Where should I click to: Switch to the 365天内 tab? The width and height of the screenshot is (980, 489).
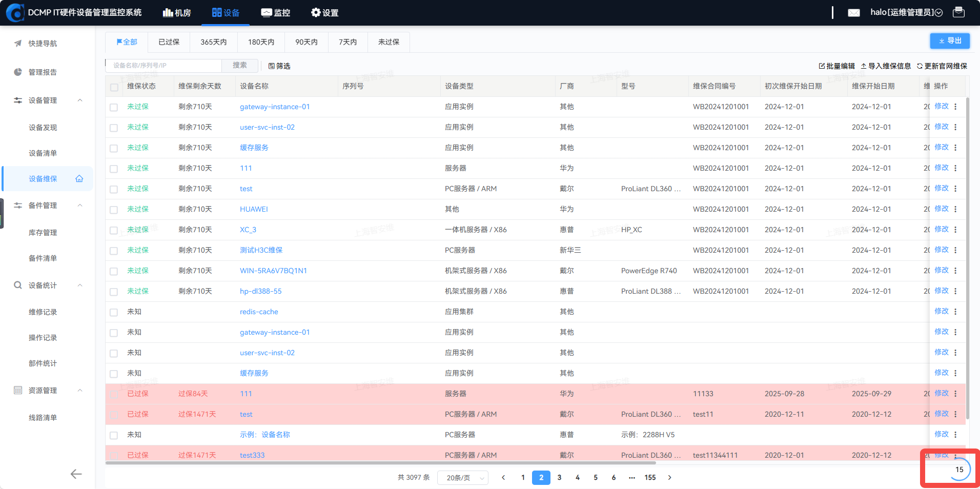213,42
